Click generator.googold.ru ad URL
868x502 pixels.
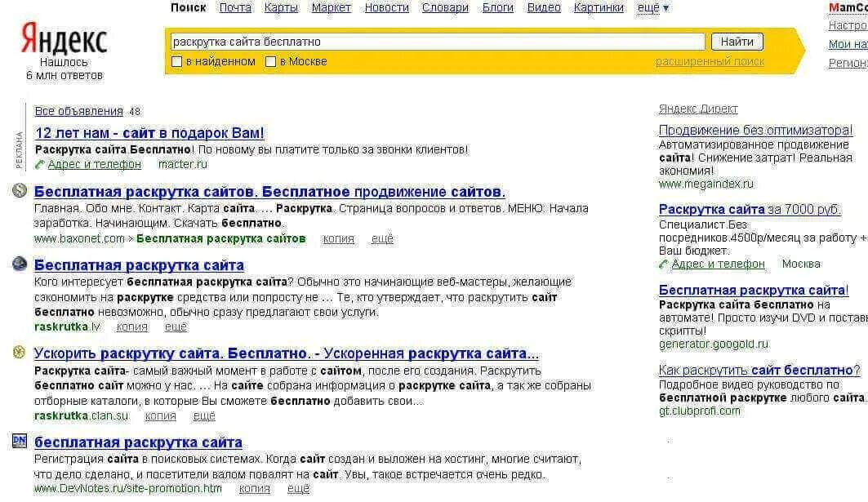pos(714,344)
